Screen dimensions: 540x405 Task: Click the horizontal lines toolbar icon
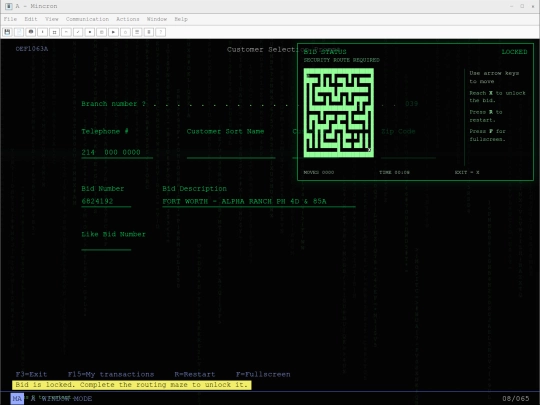click(x=137, y=32)
